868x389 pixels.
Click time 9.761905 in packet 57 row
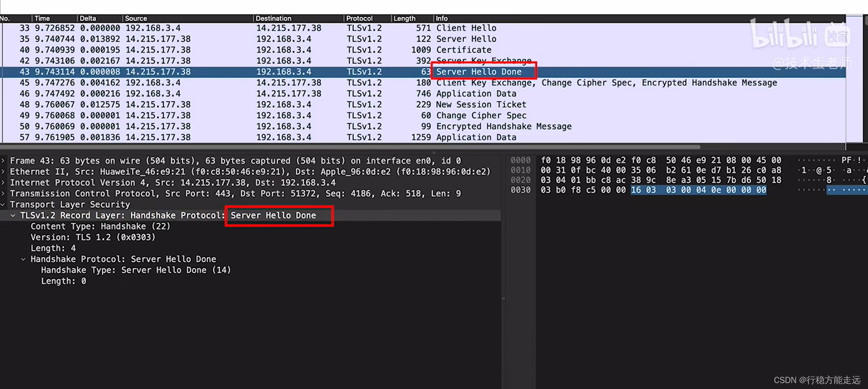click(55, 137)
